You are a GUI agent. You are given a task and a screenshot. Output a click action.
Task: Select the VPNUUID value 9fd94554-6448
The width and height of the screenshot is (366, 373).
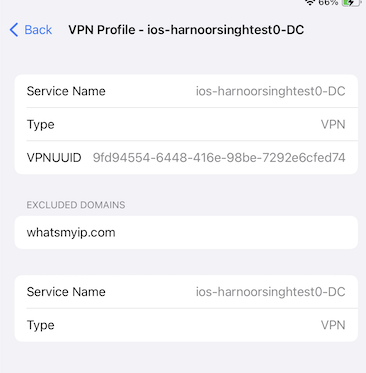tap(219, 158)
